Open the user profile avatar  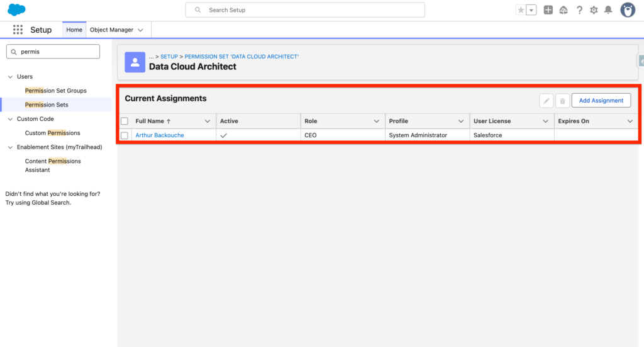(628, 10)
